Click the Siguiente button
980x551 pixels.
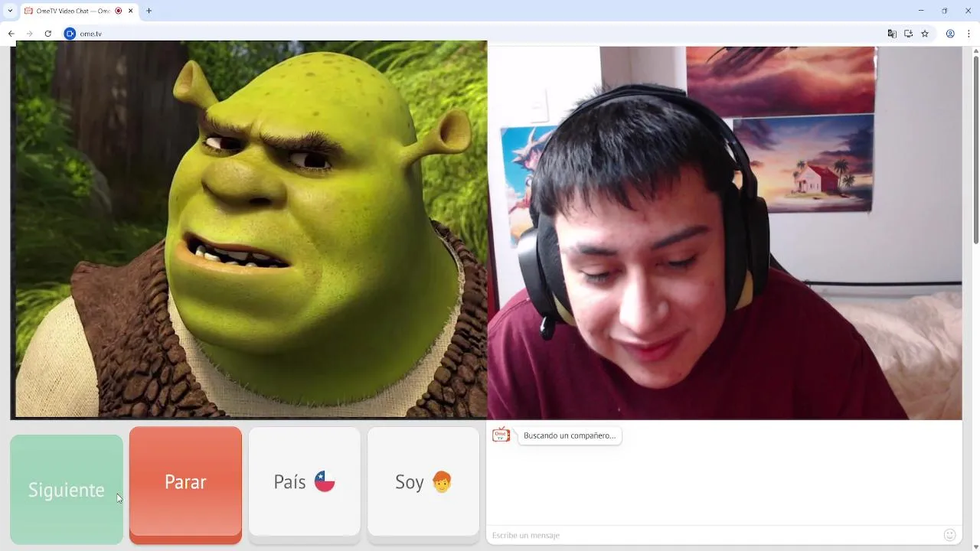click(67, 490)
